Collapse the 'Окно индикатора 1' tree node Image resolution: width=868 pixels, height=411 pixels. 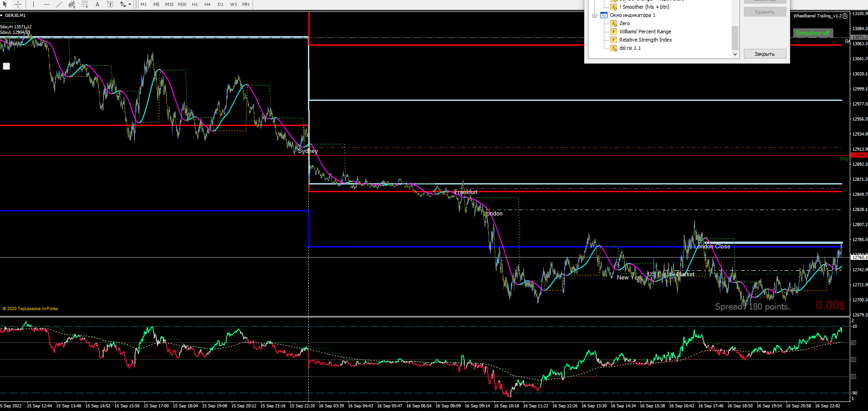click(595, 16)
